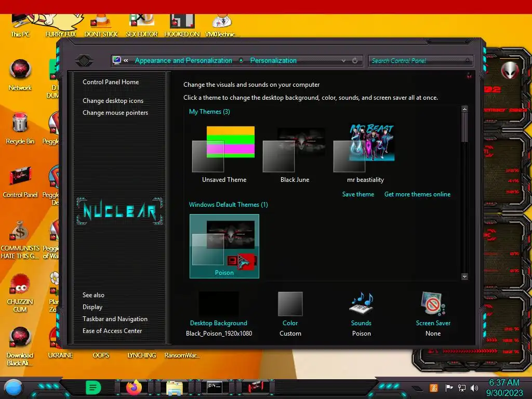Image resolution: width=532 pixels, height=399 pixels.
Task: Open the Download Black Ali desktop icon
Action: 20,346
